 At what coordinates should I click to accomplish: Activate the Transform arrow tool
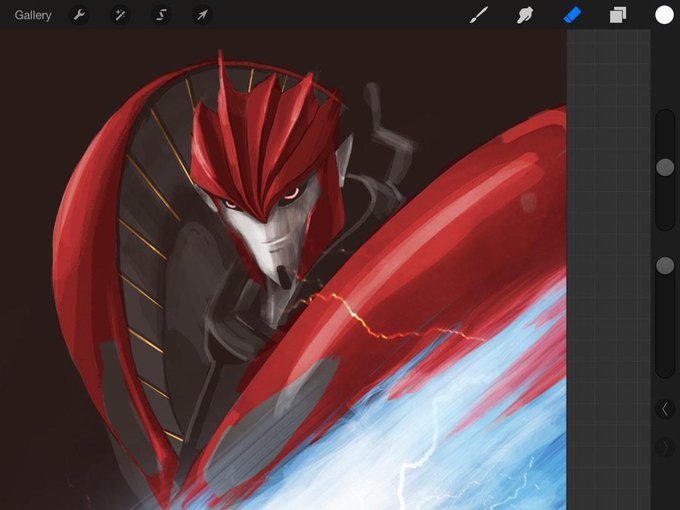click(x=202, y=15)
